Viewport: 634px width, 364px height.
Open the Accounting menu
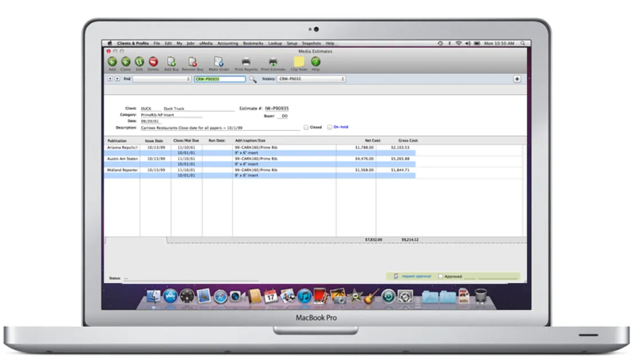(228, 43)
